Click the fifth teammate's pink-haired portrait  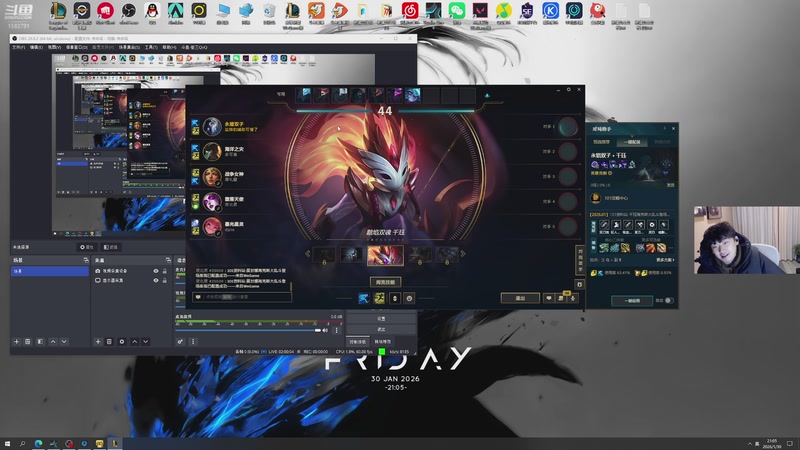212,226
